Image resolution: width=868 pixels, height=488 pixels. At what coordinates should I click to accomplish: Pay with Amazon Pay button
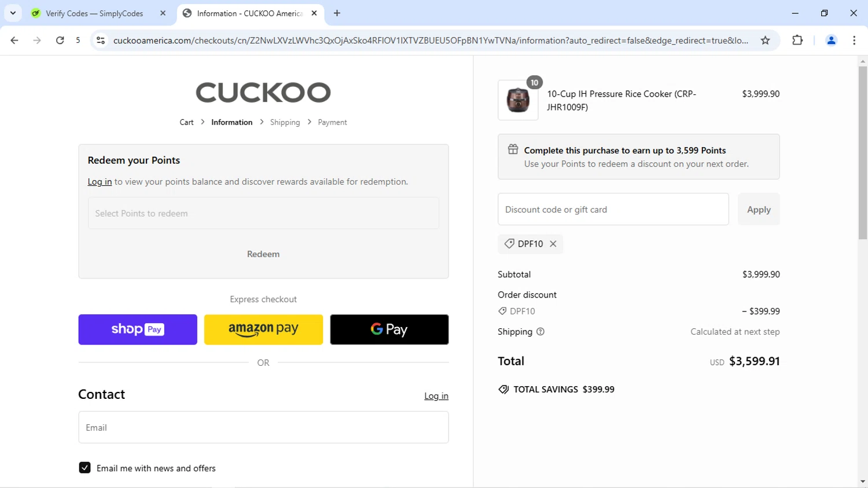click(x=263, y=329)
